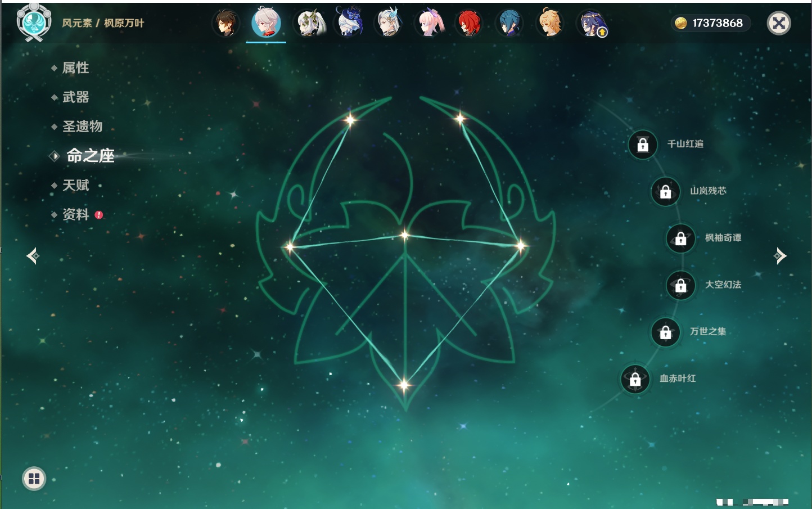812x509 pixels.
Task: Click the 万世之集 constellation label
Action: pos(708,331)
